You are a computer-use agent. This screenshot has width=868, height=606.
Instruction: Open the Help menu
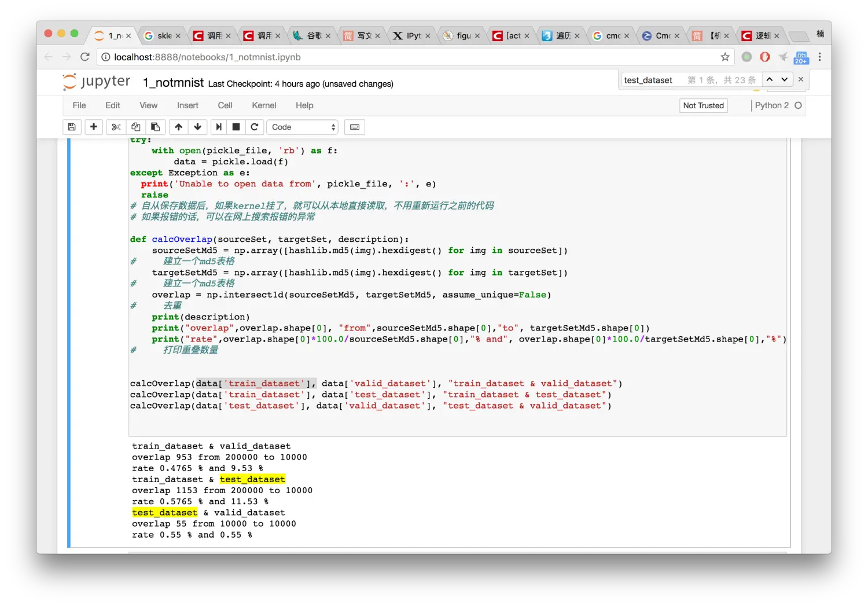tap(304, 105)
